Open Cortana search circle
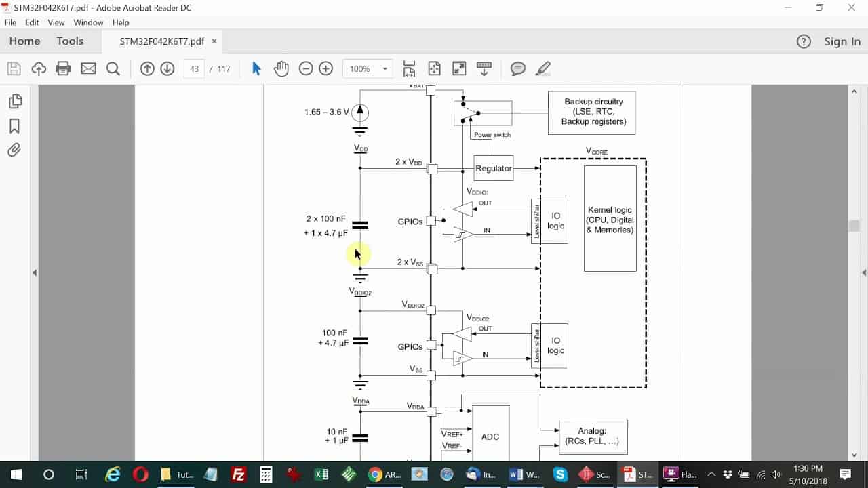Screen dimensions: 868x488 (x=48, y=474)
